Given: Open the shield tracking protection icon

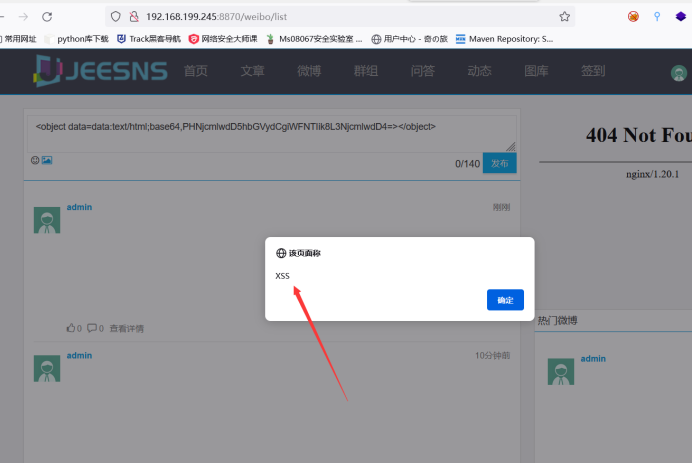Looking at the screenshot, I should point(116,17).
